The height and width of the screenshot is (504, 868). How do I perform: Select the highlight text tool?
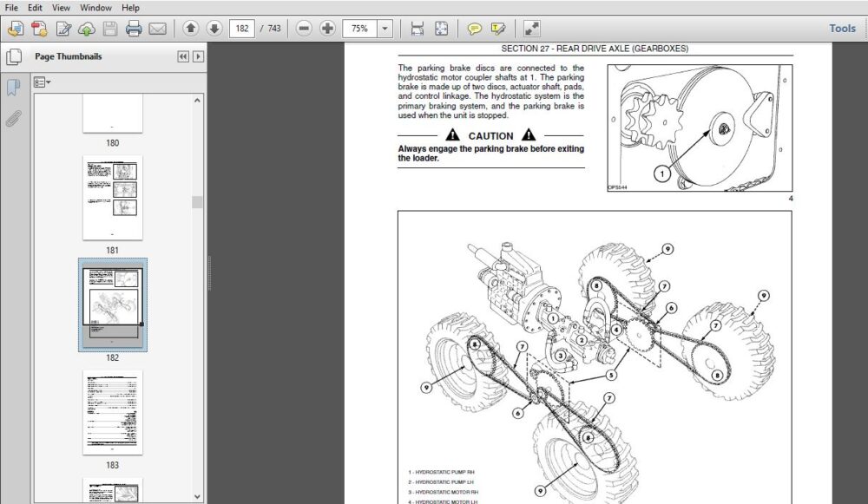(x=498, y=29)
